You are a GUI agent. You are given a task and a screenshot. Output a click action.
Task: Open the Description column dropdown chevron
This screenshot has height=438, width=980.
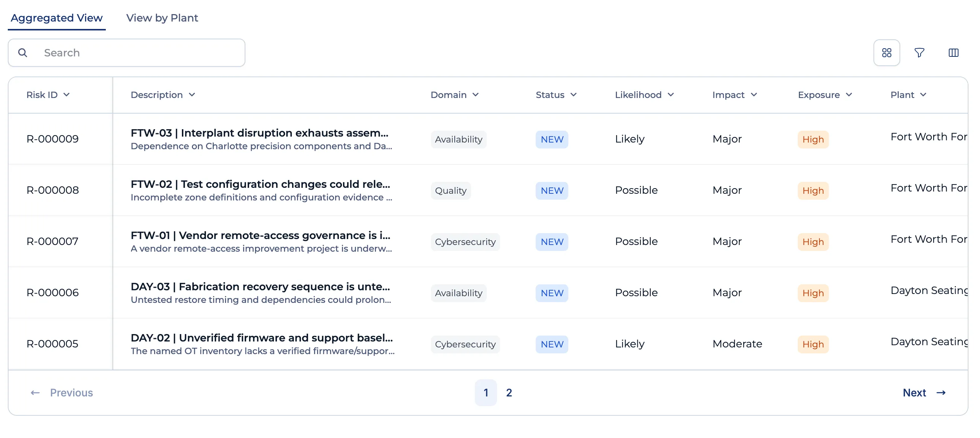(x=192, y=94)
